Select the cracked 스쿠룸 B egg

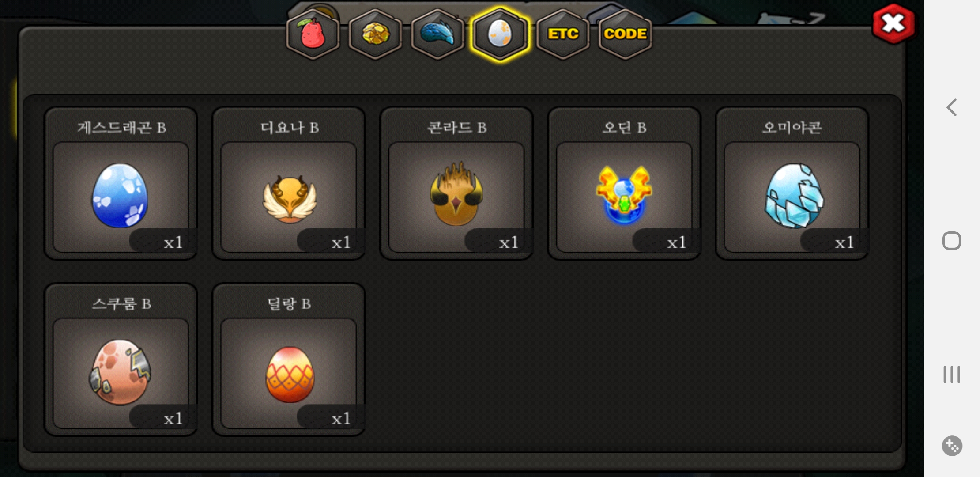pos(121,360)
